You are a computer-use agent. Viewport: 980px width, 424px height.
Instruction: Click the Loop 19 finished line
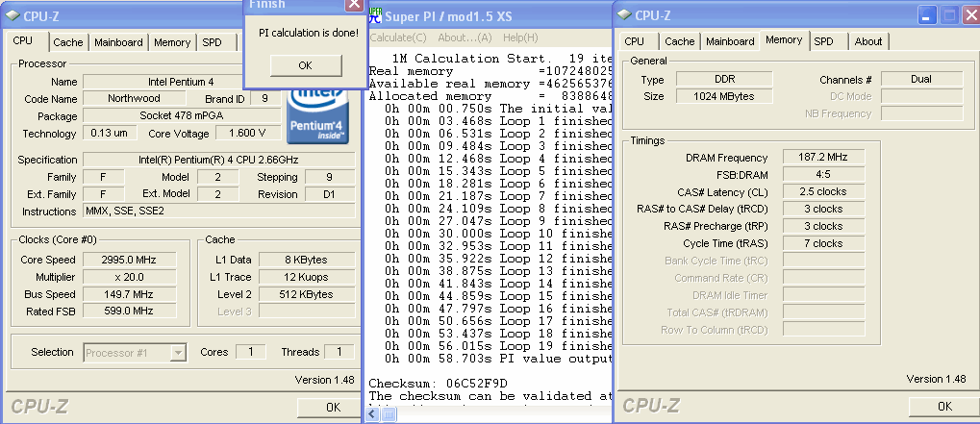pos(497,346)
